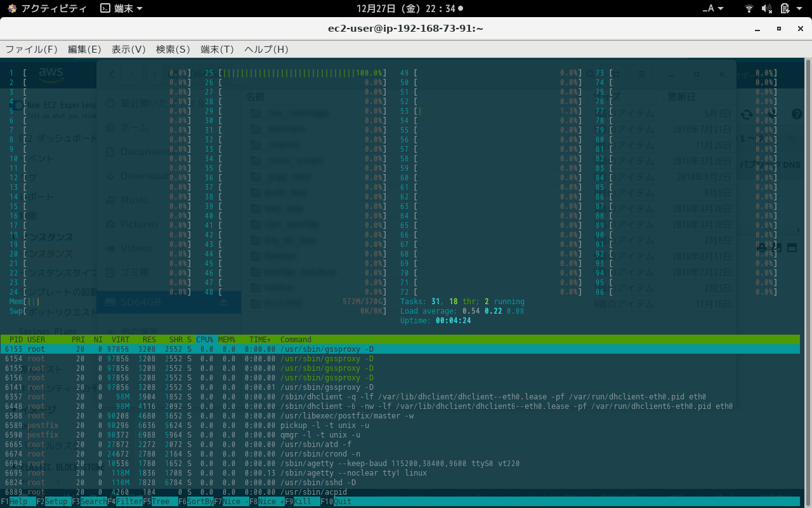Select the /usr/sbin/acpid process row
Image resolution: width=812 pixels, height=508 pixels.
coord(400,492)
